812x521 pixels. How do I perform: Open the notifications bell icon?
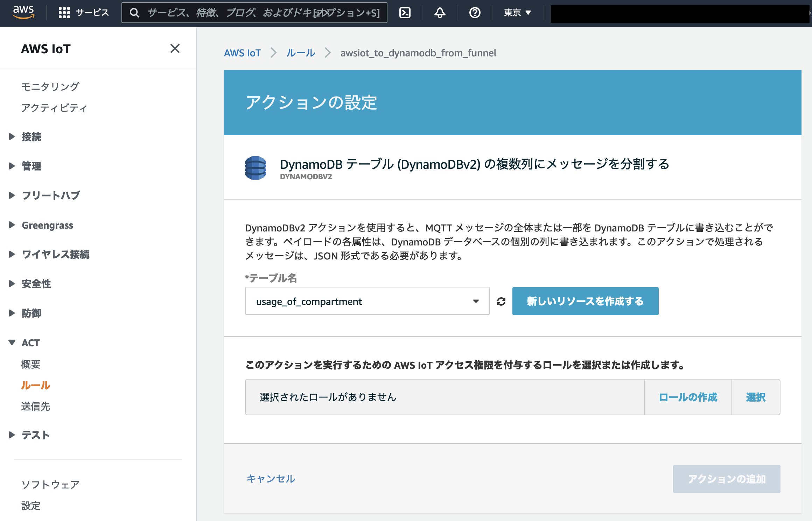pyautogui.click(x=439, y=13)
